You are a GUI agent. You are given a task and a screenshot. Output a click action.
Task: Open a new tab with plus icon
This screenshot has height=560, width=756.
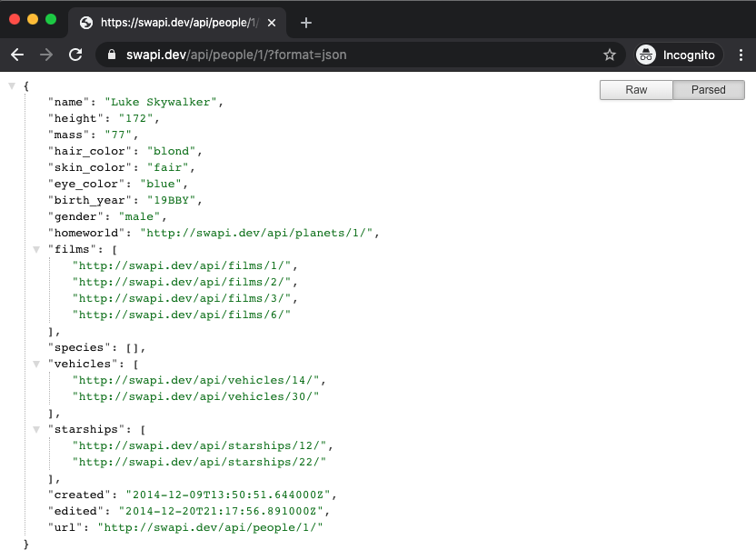coord(306,23)
